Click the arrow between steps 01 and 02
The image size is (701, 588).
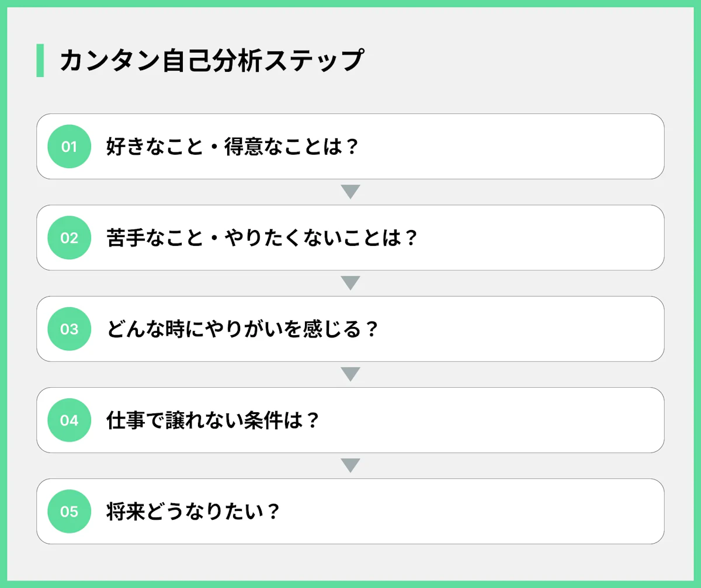click(x=350, y=192)
